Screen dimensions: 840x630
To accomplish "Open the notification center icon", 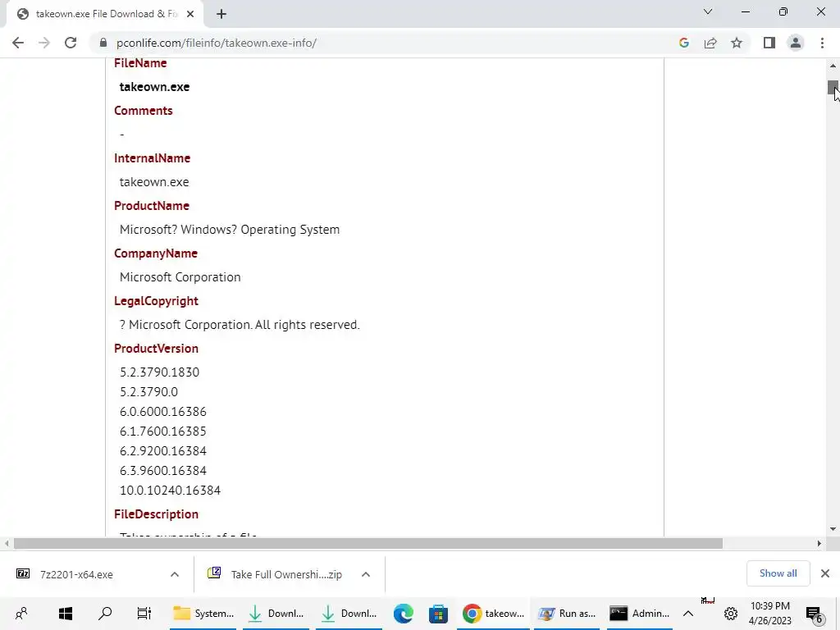I will pos(815,614).
